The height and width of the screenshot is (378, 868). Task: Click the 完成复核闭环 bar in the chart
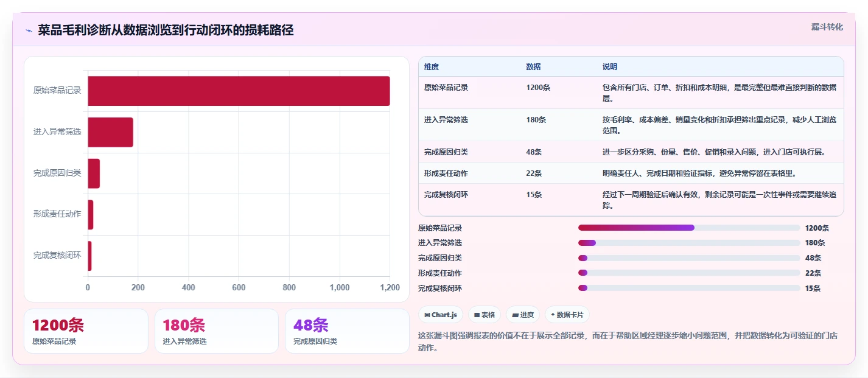pyautogui.click(x=89, y=256)
